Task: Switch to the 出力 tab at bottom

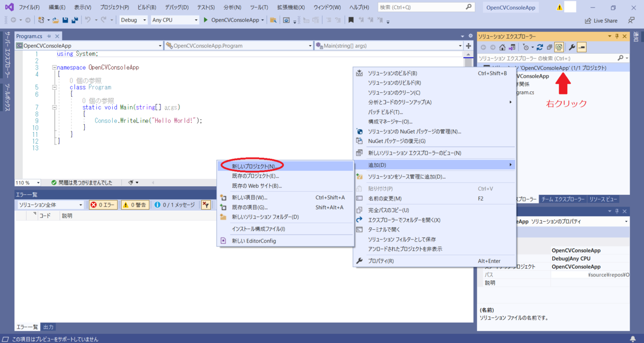Action: 48,327
